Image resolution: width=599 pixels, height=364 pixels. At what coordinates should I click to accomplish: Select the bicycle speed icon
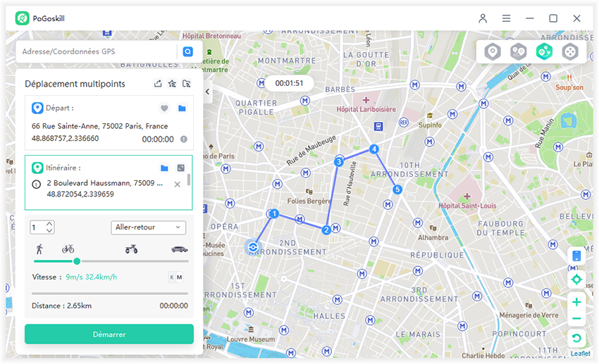68,249
